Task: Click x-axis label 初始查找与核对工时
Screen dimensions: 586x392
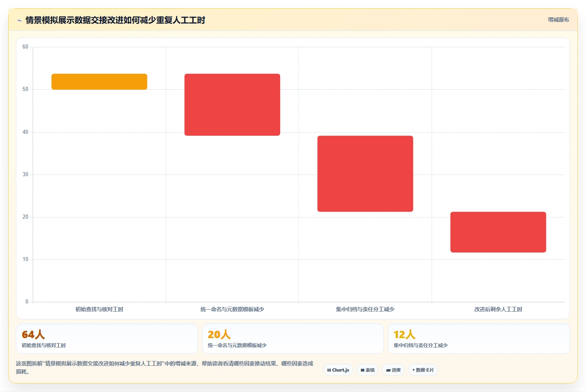Action: pos(99,309)
